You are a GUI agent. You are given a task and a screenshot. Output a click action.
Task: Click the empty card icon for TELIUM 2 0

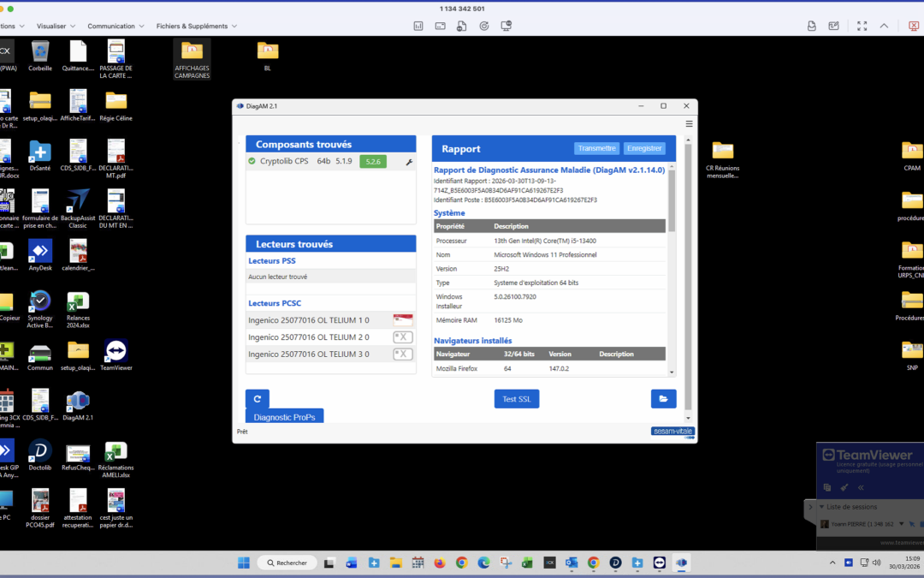[402, 337]
